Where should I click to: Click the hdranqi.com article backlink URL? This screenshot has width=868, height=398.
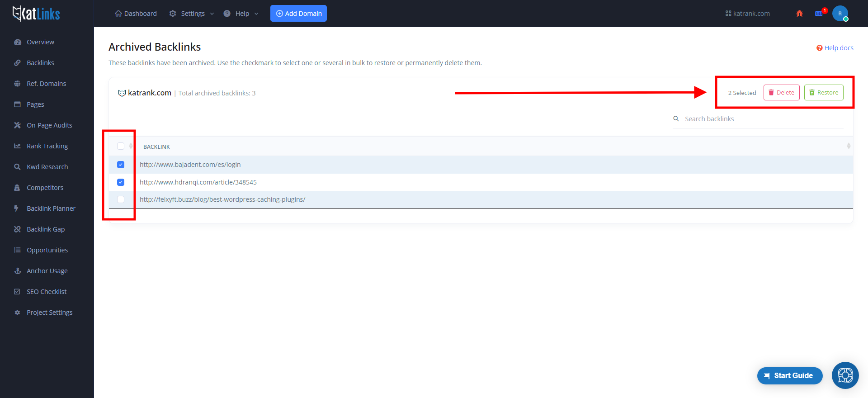(198, 182)
